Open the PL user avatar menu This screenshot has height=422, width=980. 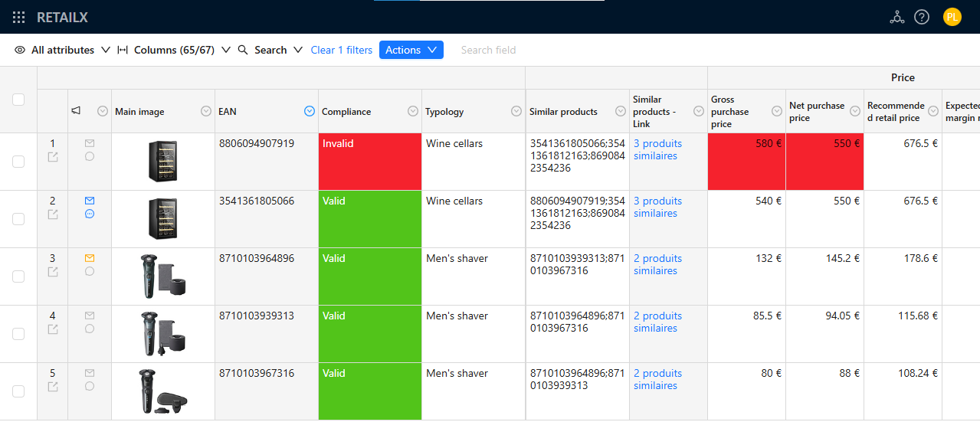point(952,17)
